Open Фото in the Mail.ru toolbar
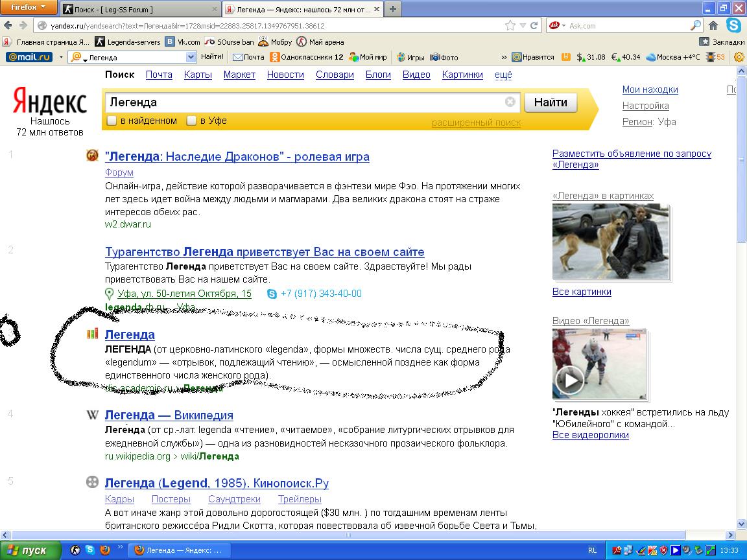 click(444, 57)
